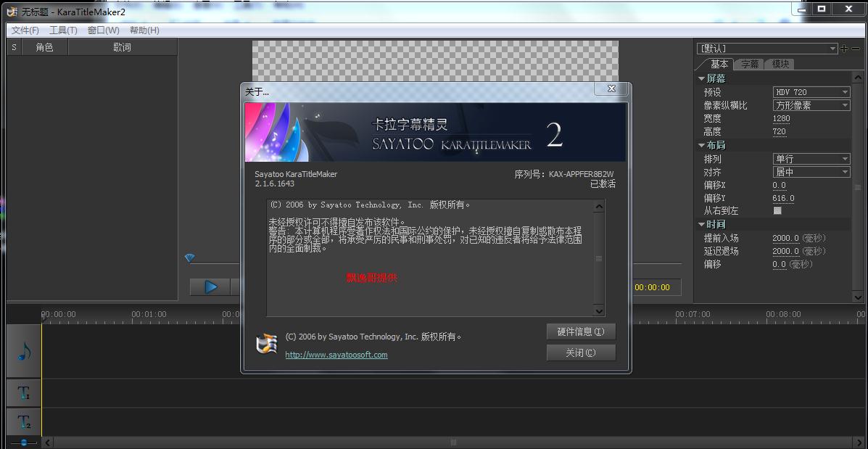Click the 延迟退场 value 2000.0
The image size is (868, 449).
tap(785, 252)
